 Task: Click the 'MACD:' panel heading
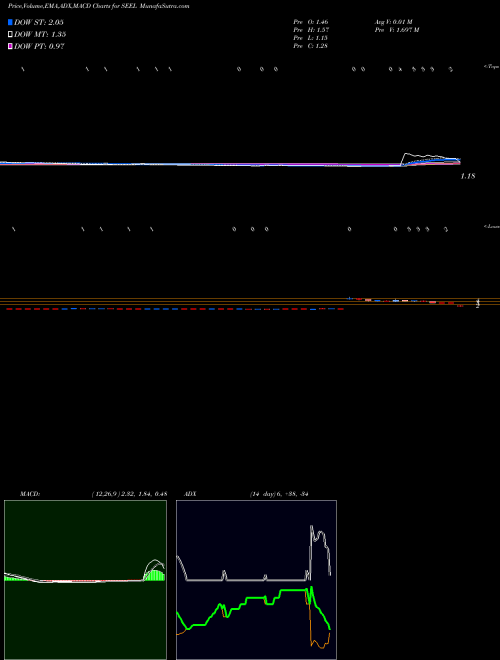point(30,494)
